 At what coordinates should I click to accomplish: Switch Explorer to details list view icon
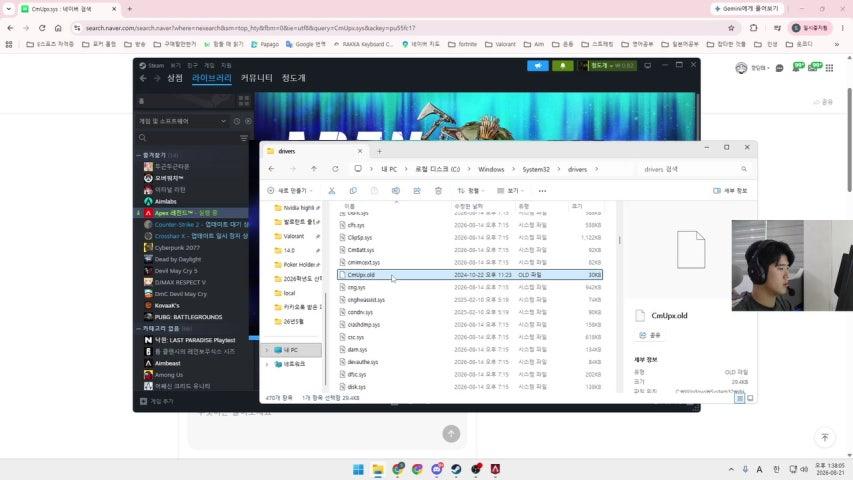739,398
